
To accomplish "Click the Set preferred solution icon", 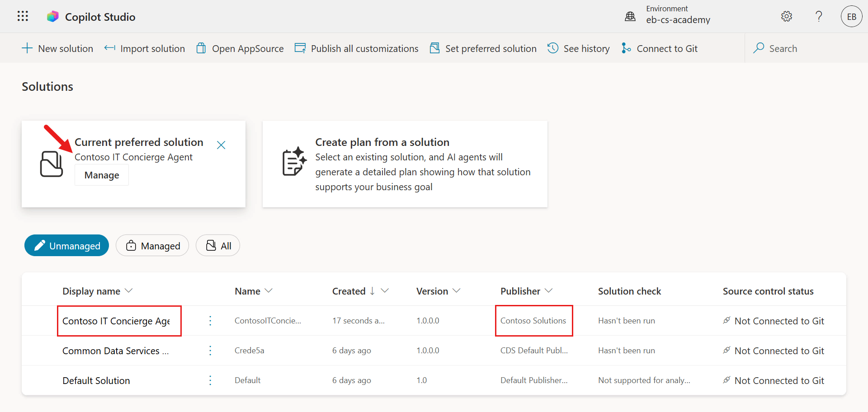I will (x=434, y=48).
